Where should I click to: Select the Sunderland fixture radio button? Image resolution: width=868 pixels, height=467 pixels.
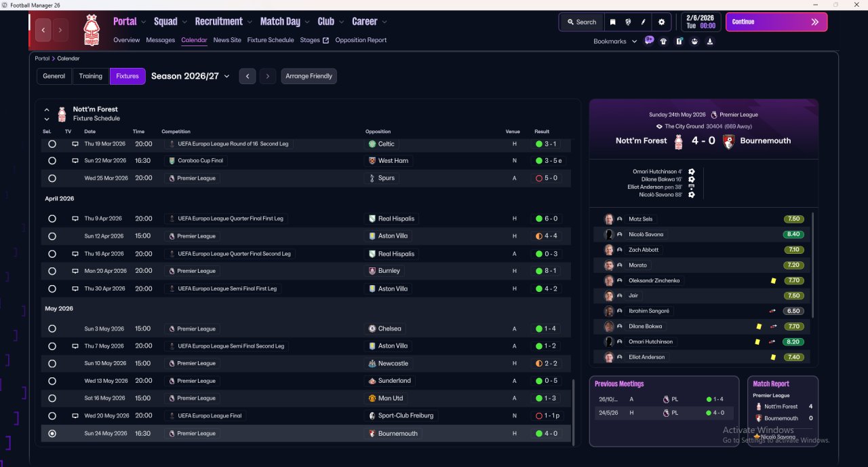tap(52, 381)
